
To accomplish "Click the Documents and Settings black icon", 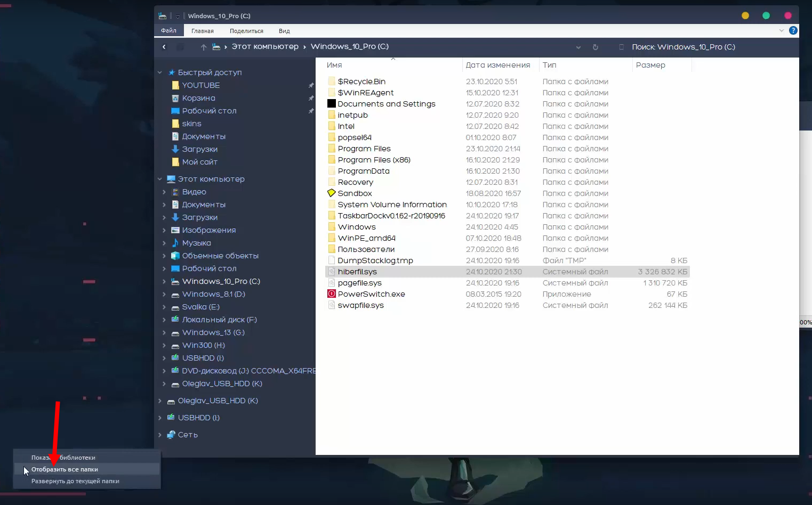I will point(332,103).
